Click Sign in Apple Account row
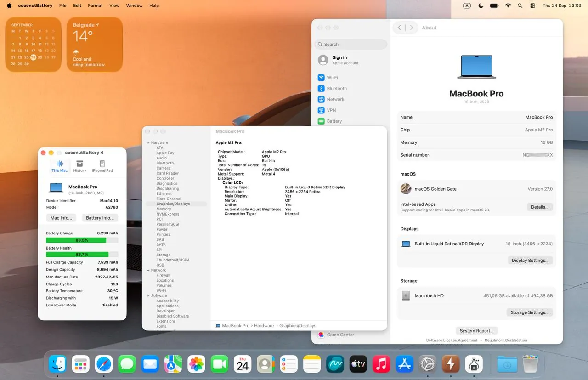 tap(351, 60)
